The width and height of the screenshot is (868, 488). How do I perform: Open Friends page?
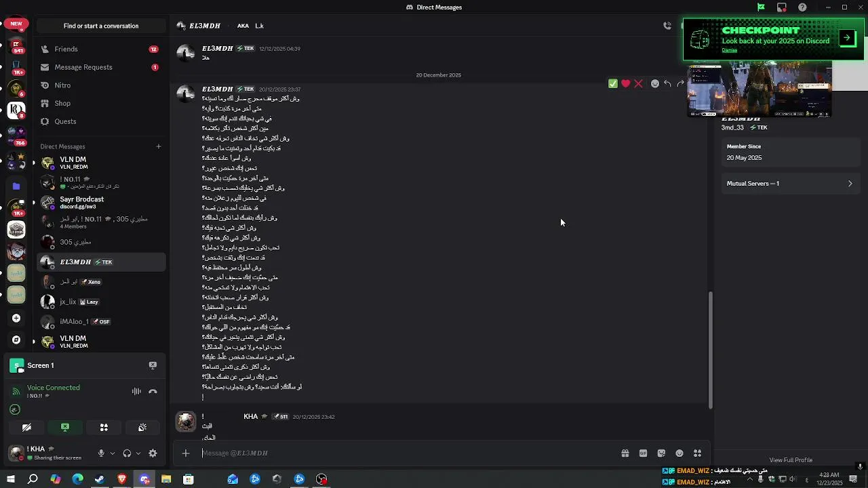pos(101,49)
